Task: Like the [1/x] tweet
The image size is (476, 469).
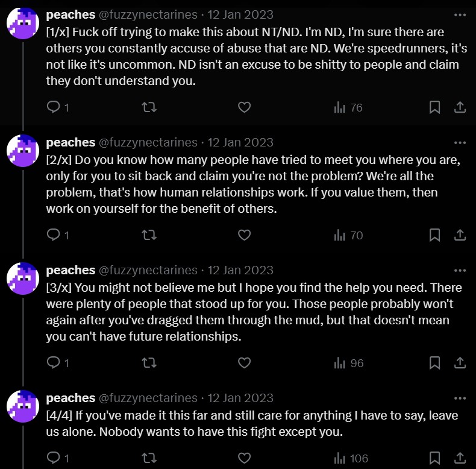Action: [x=244, y=107]
